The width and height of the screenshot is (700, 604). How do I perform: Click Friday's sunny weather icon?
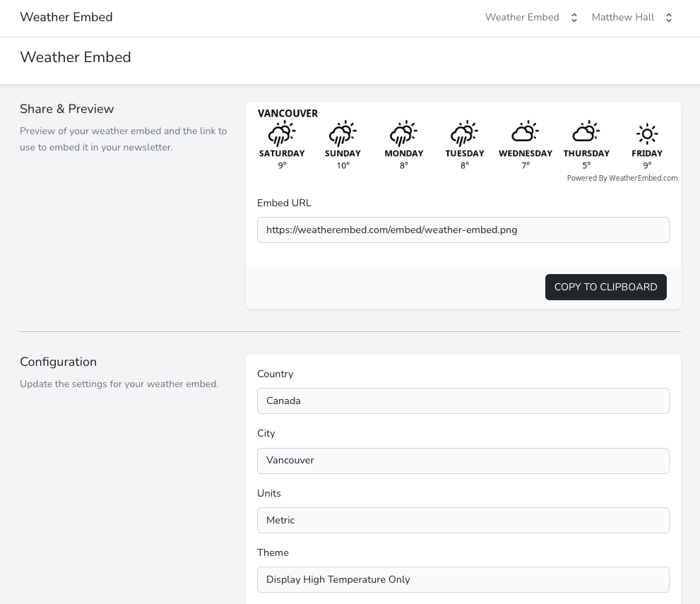click(647, 134)
